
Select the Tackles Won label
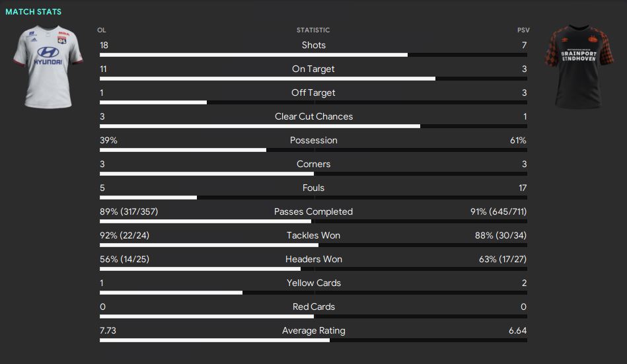point(313,235)
